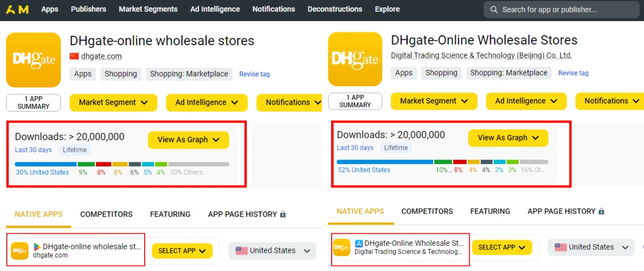Click the Google Play icon in the native app row
Viewport: 644px width, 271px height.
coord(37,246)
